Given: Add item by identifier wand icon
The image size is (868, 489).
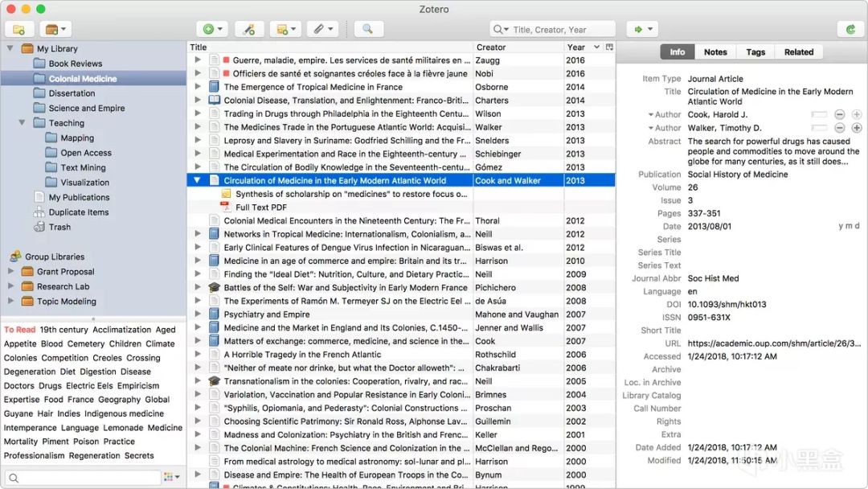Looking at the screenshot, I should click(x=248, y=29).
